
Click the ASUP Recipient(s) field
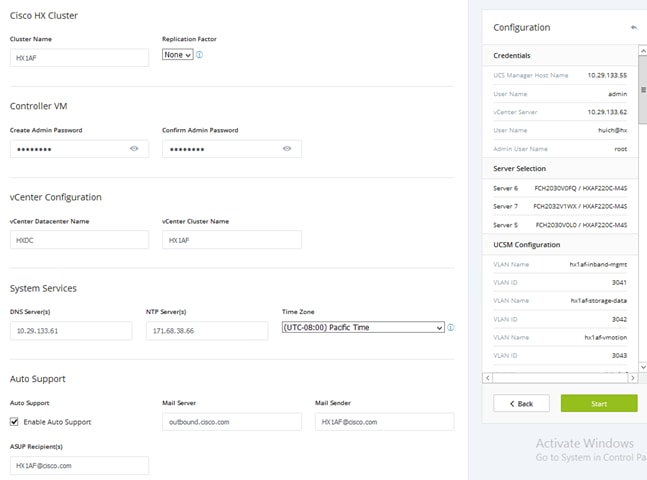click(79, 466)
